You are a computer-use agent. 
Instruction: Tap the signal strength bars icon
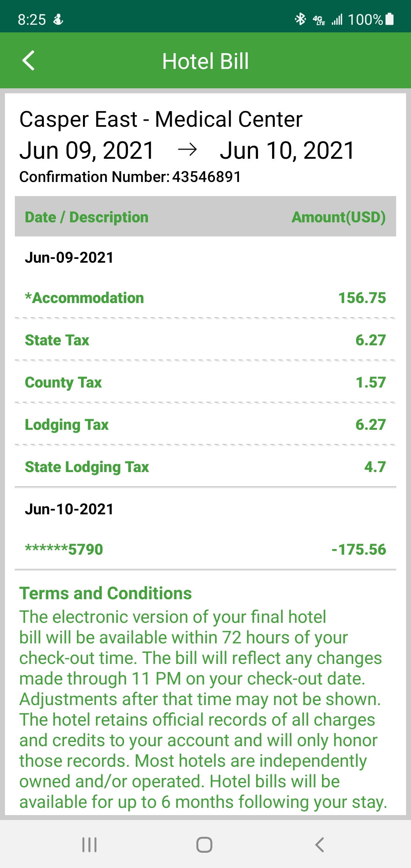[337, 19]
